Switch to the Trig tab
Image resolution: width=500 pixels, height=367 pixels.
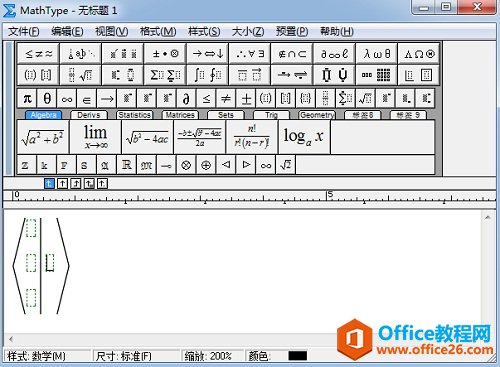pos(271,115)
